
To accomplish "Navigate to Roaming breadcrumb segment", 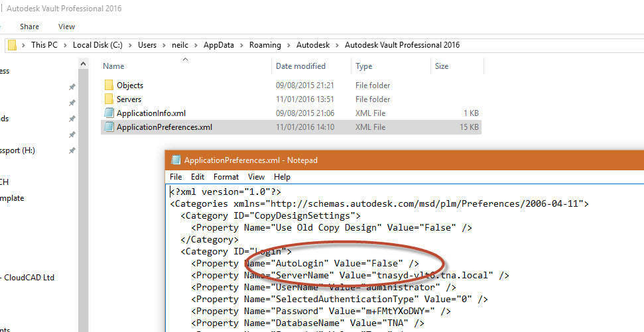I will click(x=265, y=45).
